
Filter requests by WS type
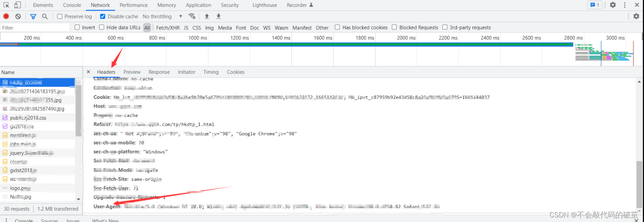(267, 28)
